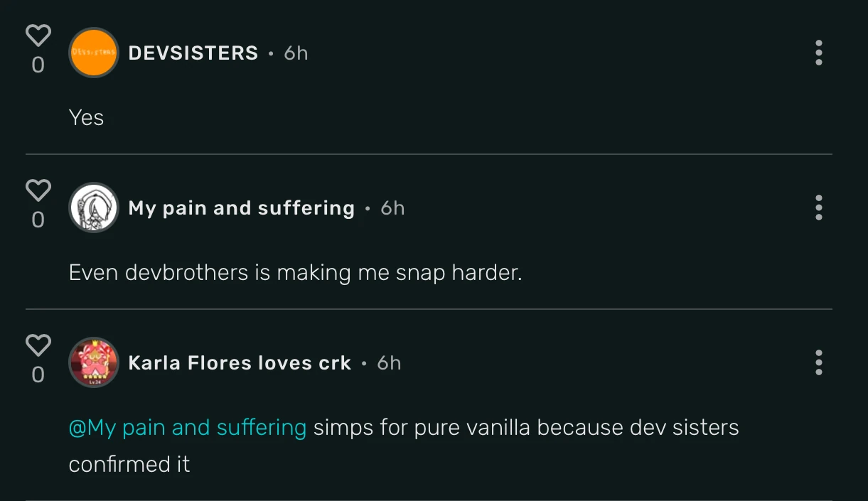Open My pain and suffering's profile picture

tap(93, 208)
